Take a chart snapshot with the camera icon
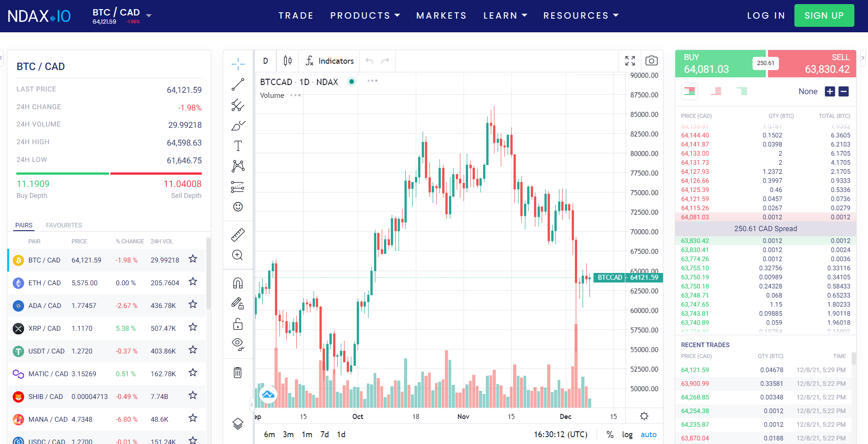868x444 pixels. [x=651, y=61]
